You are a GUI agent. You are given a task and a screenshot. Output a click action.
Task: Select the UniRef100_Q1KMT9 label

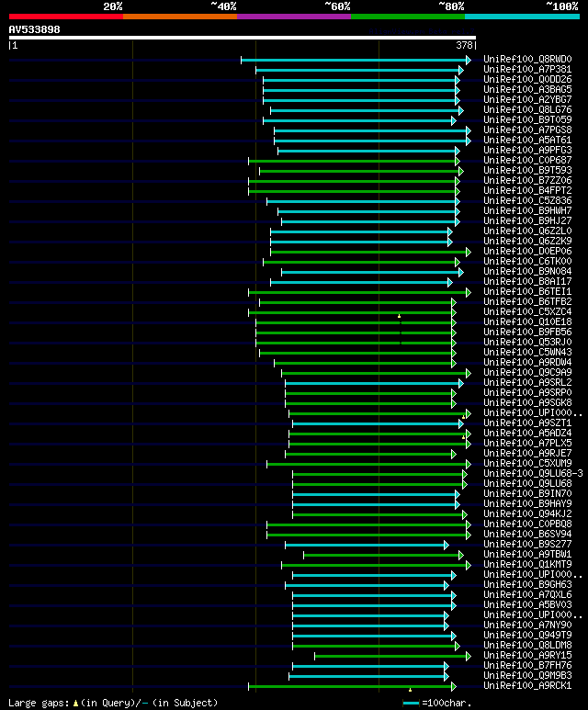coord(527,565)
